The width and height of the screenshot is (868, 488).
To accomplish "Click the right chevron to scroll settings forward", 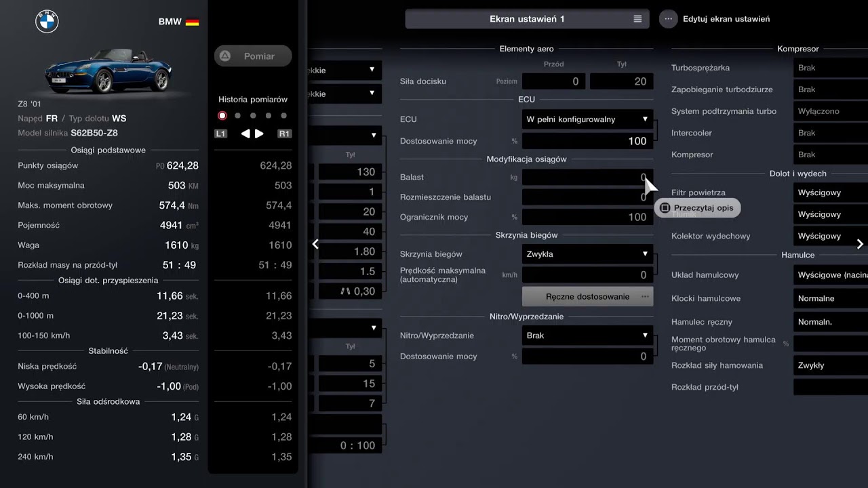I will tap(860, 244).
